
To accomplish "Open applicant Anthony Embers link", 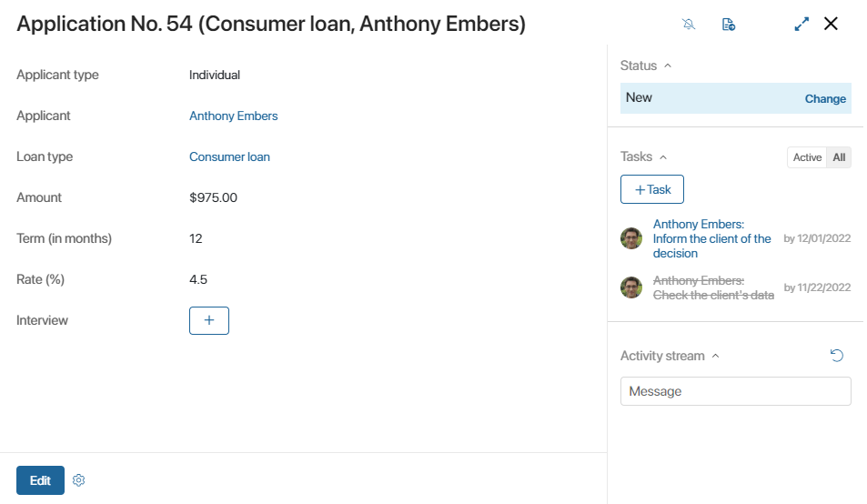I will point(233,116).
